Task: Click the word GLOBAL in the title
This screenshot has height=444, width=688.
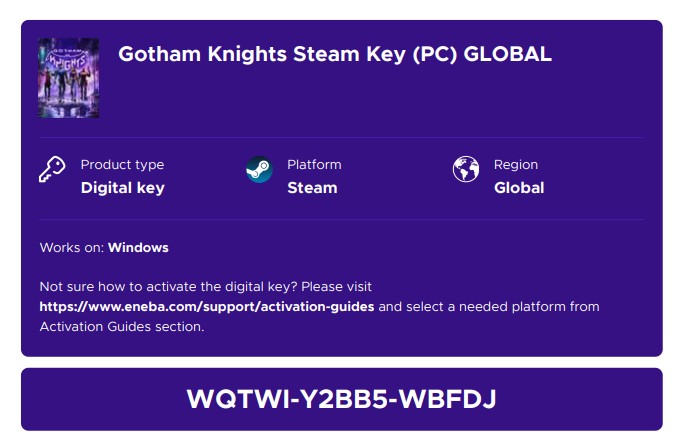Action: point(507,54)
